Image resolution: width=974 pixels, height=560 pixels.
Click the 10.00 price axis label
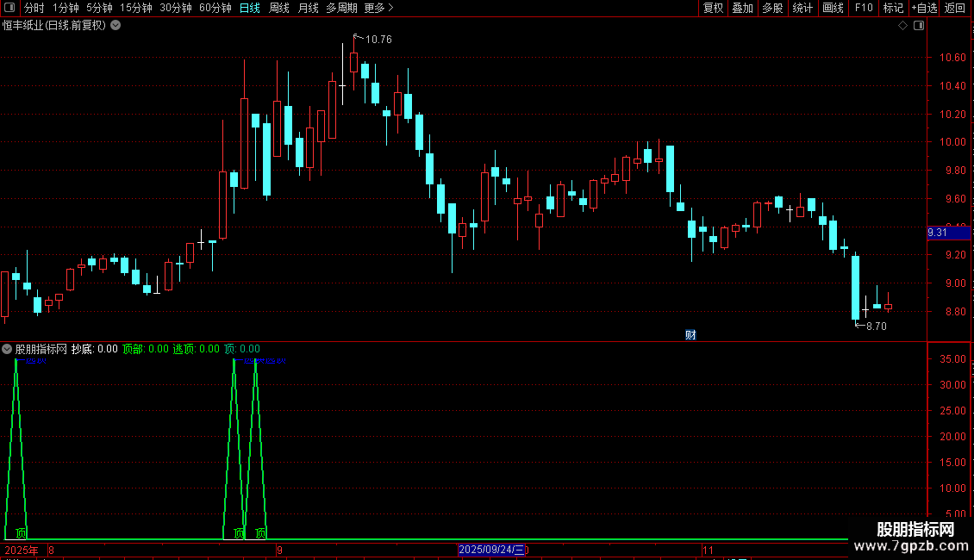(952, 142)
